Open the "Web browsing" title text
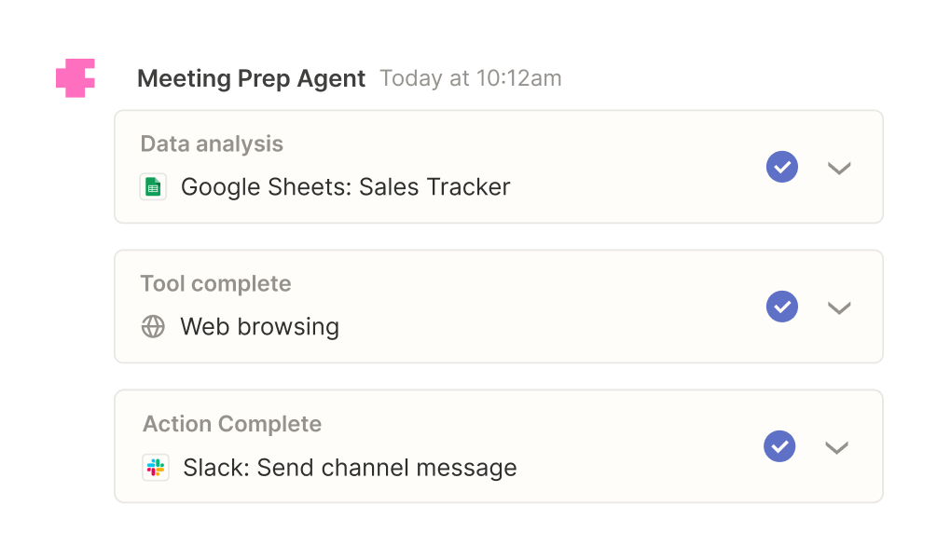 [259, 327]
